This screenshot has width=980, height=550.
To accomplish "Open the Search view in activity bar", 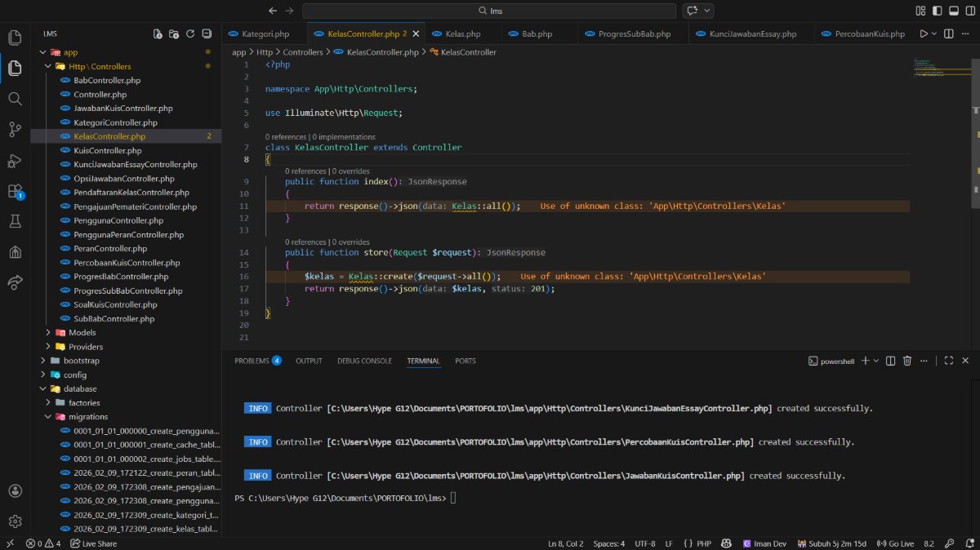I will [x=15, y=99].
